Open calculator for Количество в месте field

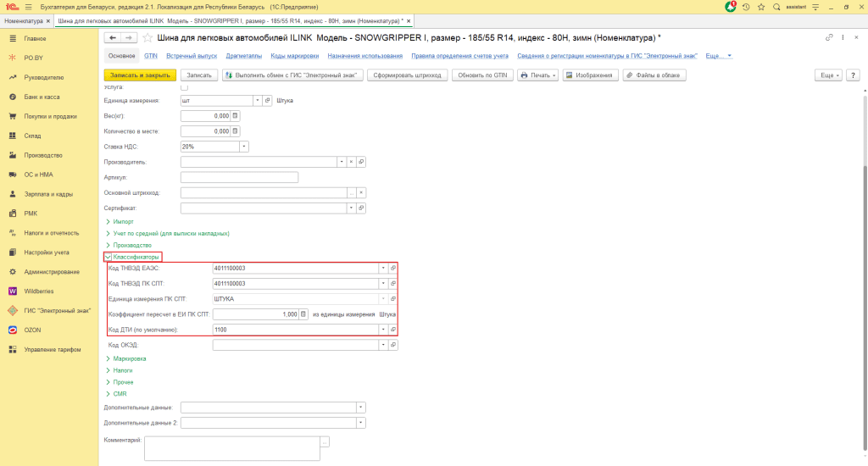235,131
